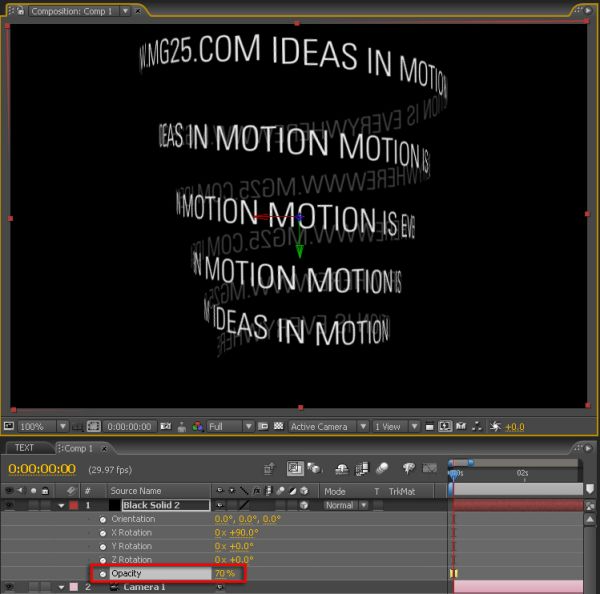
Task: Toggle the Live Update icon in the timeline
Action: point(295,468)
